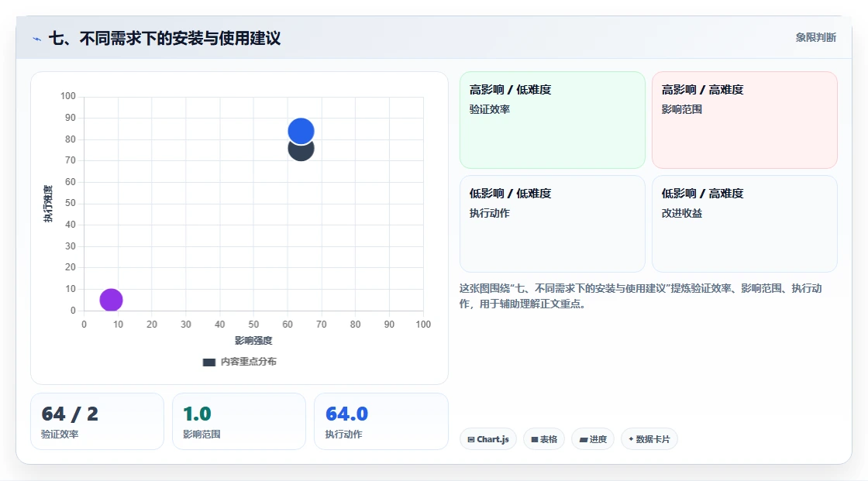
Task: Click the 影响强度 x-axis label
Action: [253, 340]
